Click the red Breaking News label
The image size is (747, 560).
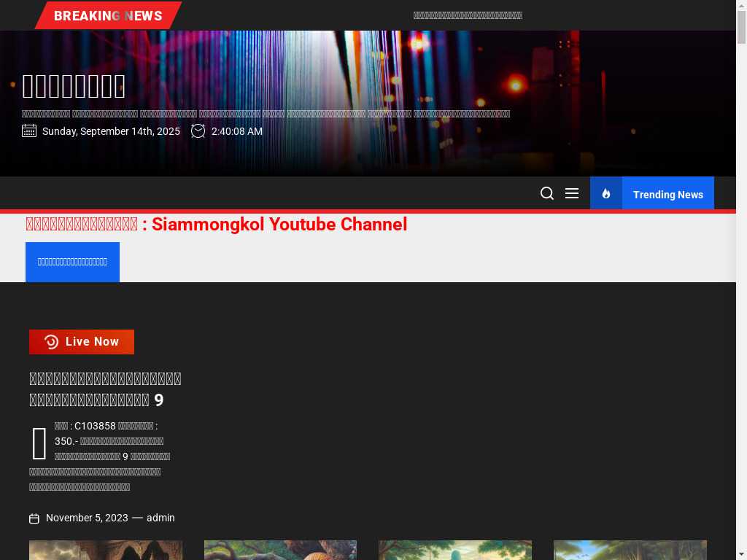tap(108, 15)
